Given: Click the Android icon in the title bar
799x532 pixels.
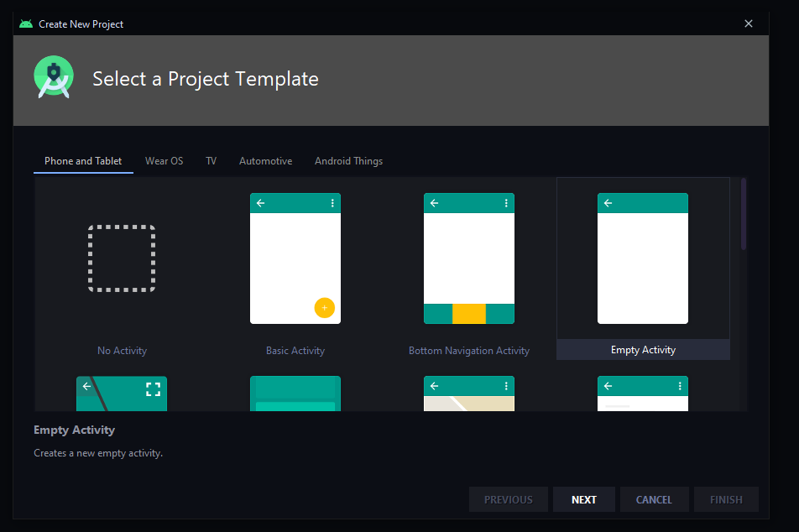Looking at the screenshot, I should click(x=24, y=23).
